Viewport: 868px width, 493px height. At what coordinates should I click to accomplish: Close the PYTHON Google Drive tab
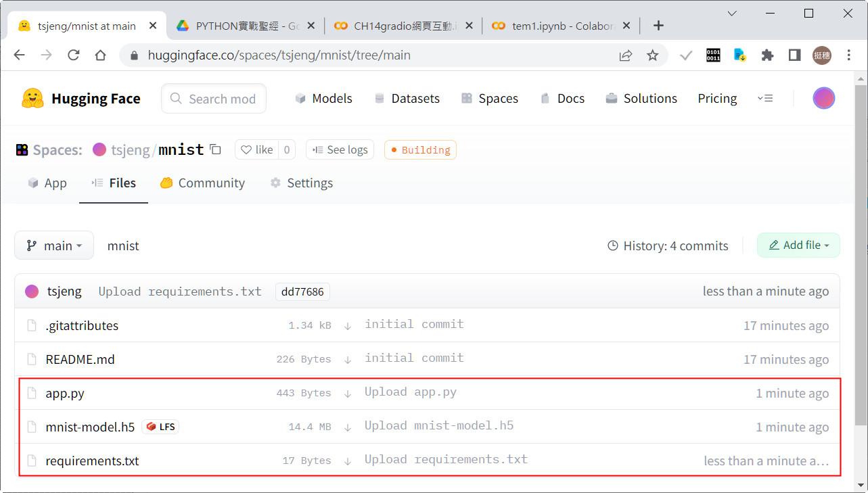pos(311,26)
